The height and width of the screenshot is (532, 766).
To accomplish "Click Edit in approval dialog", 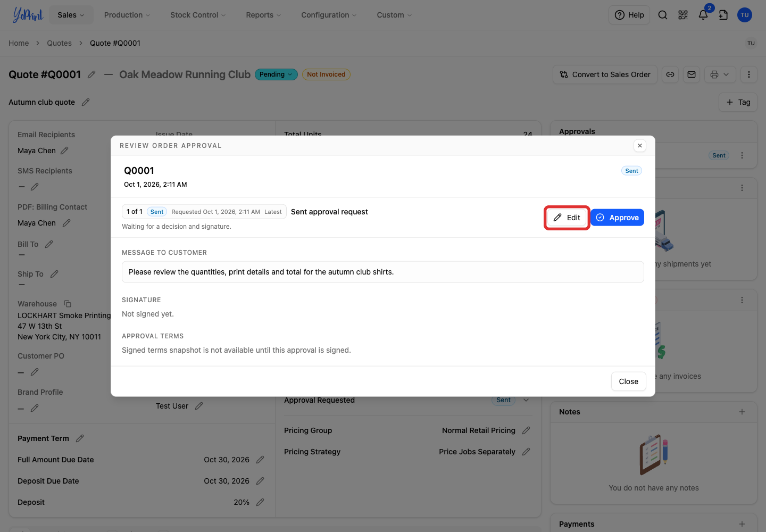I will (x=567, y=218).
